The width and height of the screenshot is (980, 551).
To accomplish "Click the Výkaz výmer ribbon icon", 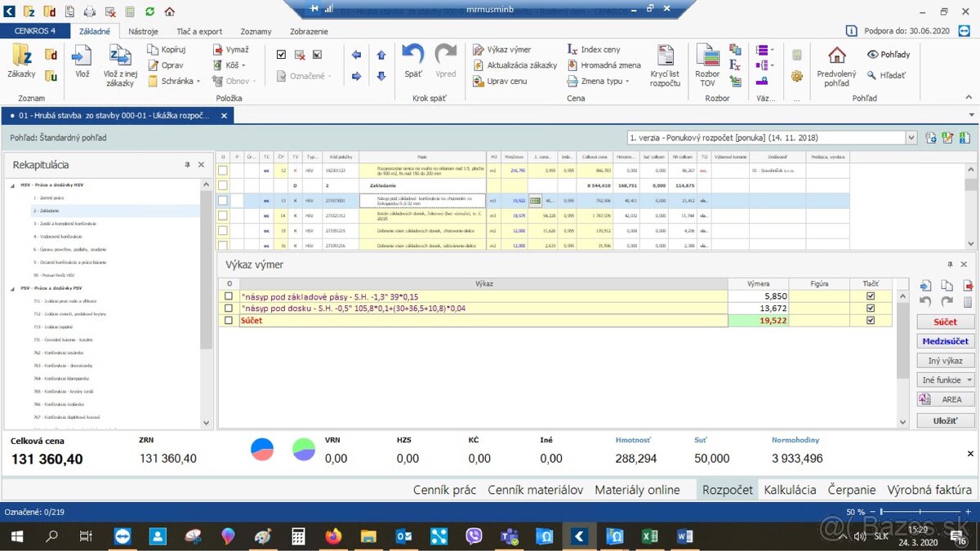I will tap(479, 50).
